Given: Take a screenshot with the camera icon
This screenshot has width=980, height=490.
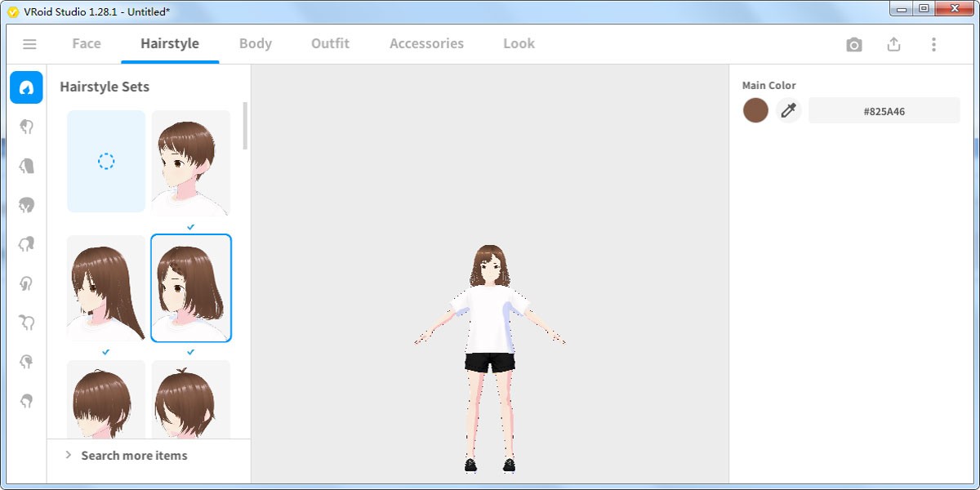Looking at the screenshot, I should click(x=854, y=45).
